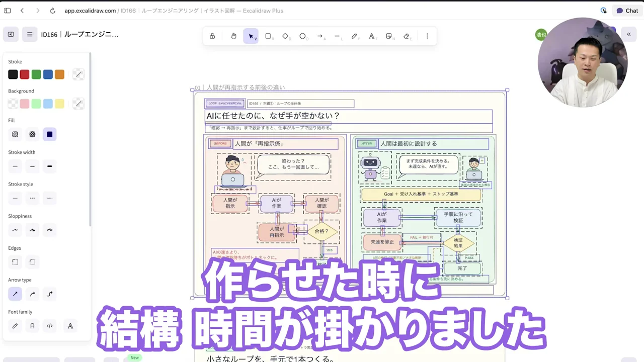Open the custom background color picker
This screenshot has height=362, width=644.
pos(78,104)
